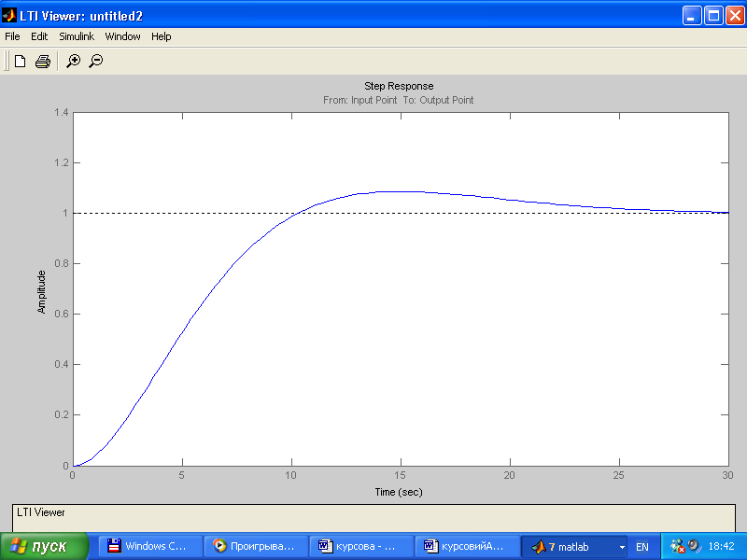Click the Time (sec) axis label
The height and width of the screenshot is (560, 747).
pos(399,492)
